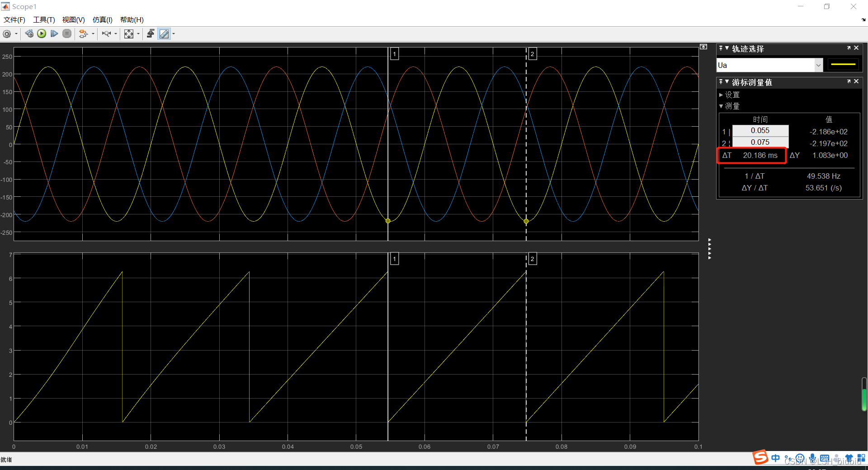The width and height of the screenshot is (868, 470).
Task: Click the step forward button
Action: tap(54, 33)
